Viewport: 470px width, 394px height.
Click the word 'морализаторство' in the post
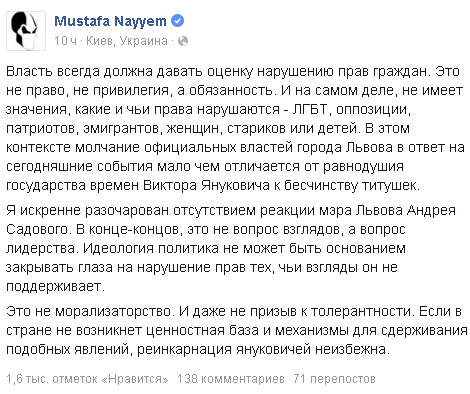pos(113,311)
